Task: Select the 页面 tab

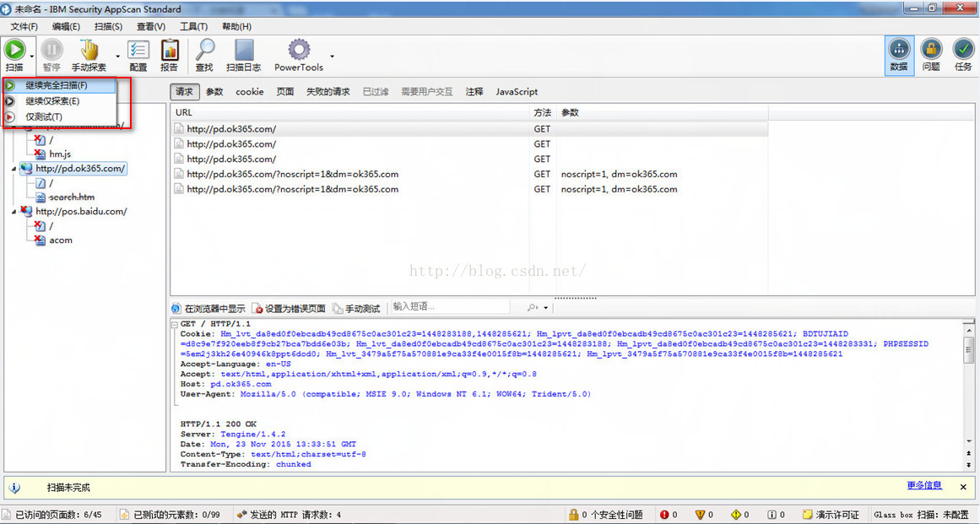Action: pyautogui.click(x=285, y=91)
